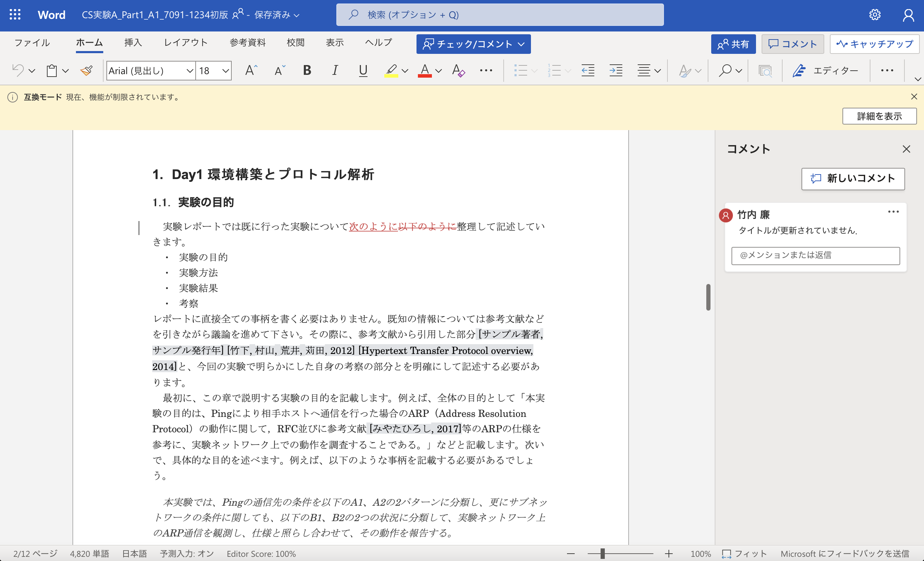Apply the bulleted list icon

click(x=520, y=70)
